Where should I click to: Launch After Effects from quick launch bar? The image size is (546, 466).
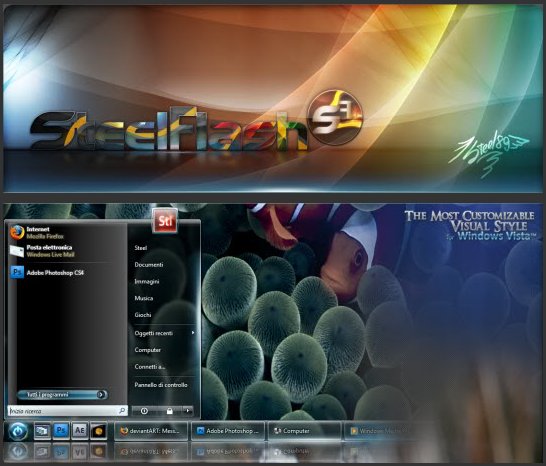point(80,431)
